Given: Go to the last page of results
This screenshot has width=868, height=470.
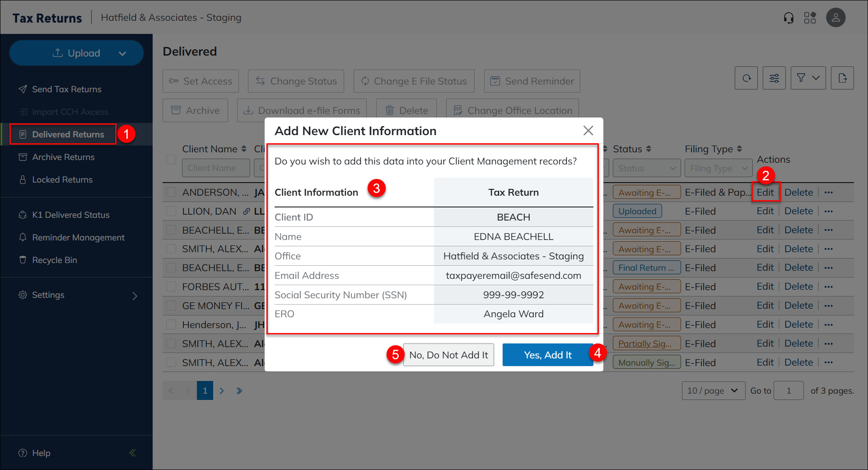Looking at the screenshot, I should click(x=239, y=391).
